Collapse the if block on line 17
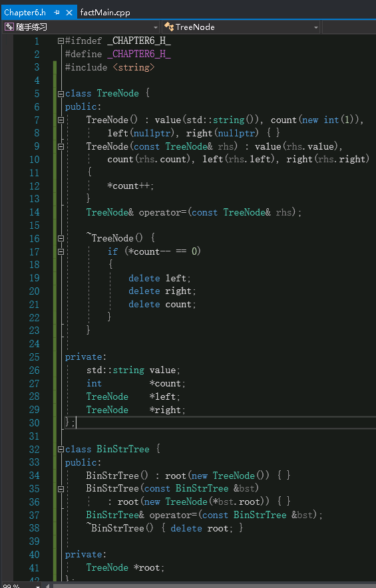Screen dimensions: 376x588 coord(61,251)
